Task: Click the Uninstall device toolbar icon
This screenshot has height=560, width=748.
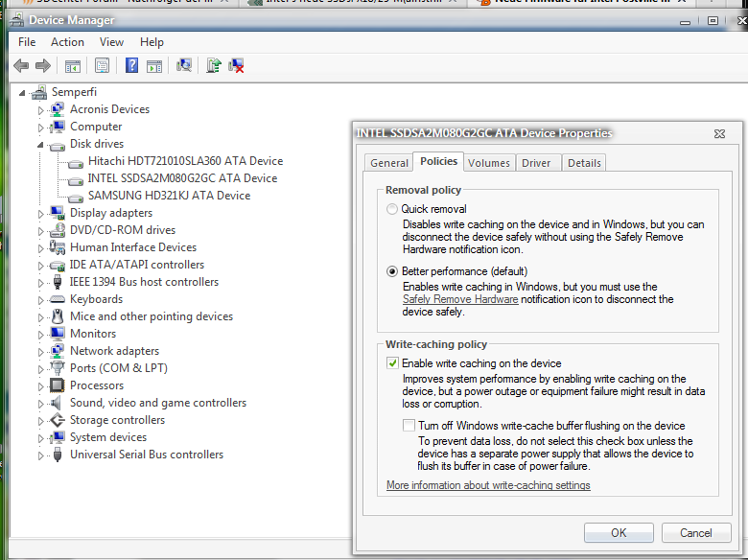Action: (x=236, y=65)
